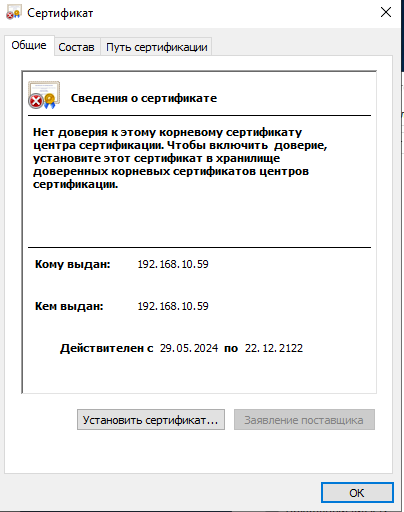Viewport: 404px width, 512px height.
Task: Click the expiry date 22.12.2122
Action: (x=274, y=348)
